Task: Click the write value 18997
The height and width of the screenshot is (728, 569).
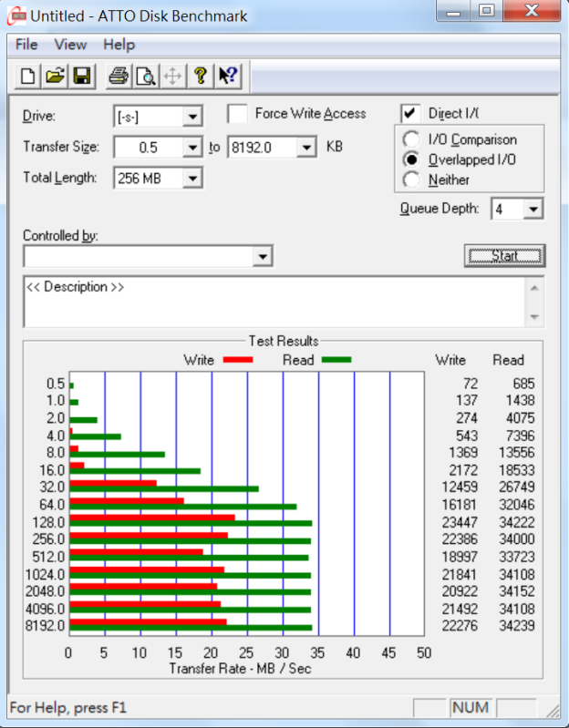Action: [460, 557]
